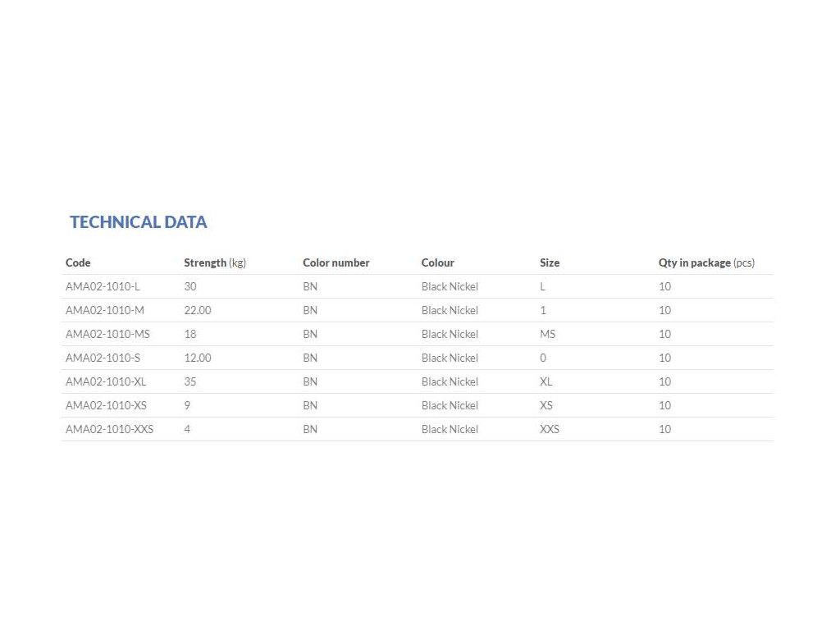The image size is (840, 630).
Task: Click the strength value 22.00
Action: [198, 310]
